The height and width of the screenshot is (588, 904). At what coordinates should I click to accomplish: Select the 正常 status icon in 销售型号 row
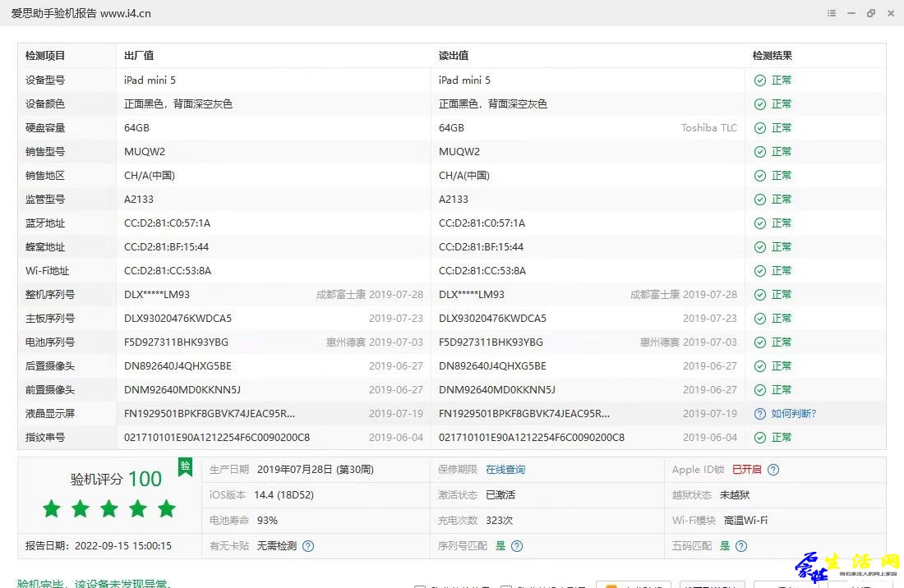pyautogui.click(x=760, y=152)
